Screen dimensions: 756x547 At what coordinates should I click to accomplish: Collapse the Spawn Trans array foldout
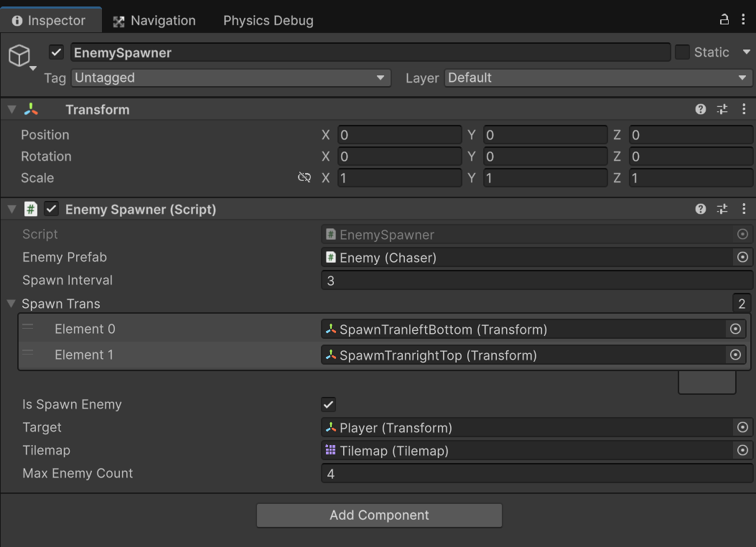[11, 304]
